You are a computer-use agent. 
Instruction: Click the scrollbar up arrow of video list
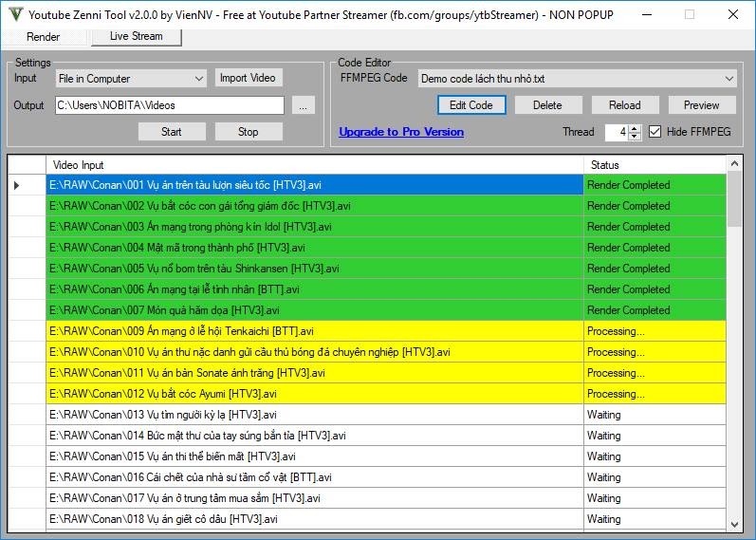734,163
